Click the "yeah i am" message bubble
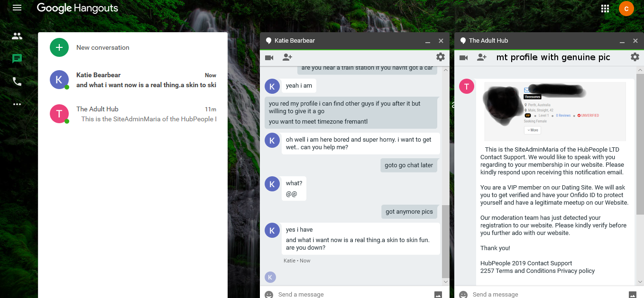This screenshot has height=298, width=644. tap(299, 86)
